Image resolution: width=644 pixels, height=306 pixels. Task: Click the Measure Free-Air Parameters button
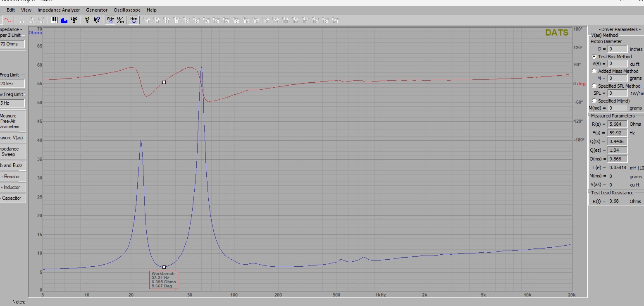click(x=12, y=121)
